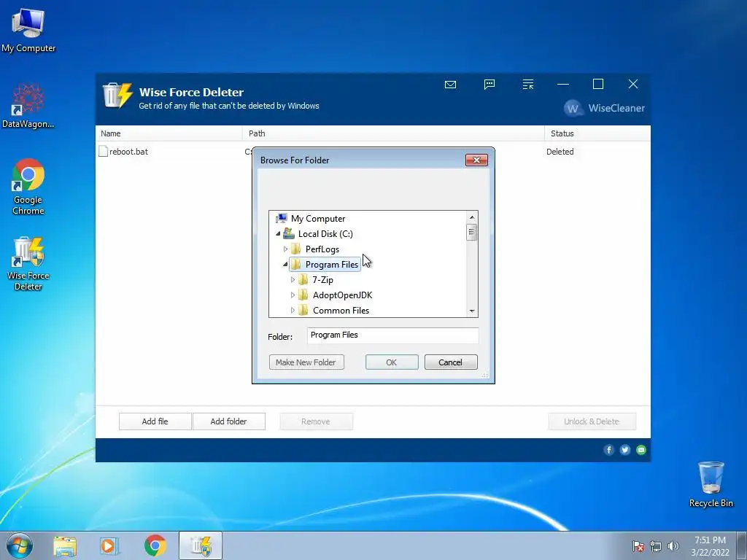This screenshot has height=560, width=747.
Task: Click the folder tree scrollbar up arrow
Action: (x=472, y=217)
